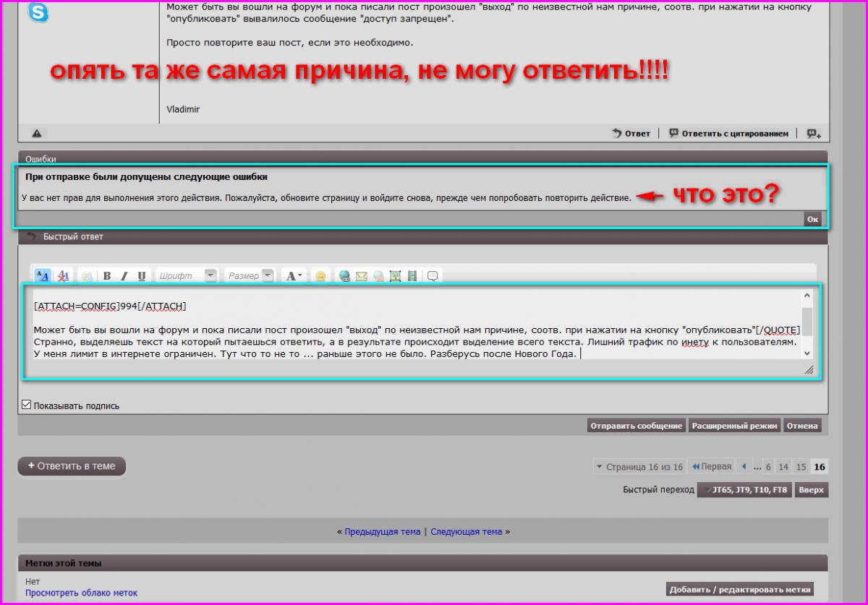Open the 'Размер' size dropdown
Viewport: 868px width, 605px height.
pyautogui.click(x=250, y=276)
